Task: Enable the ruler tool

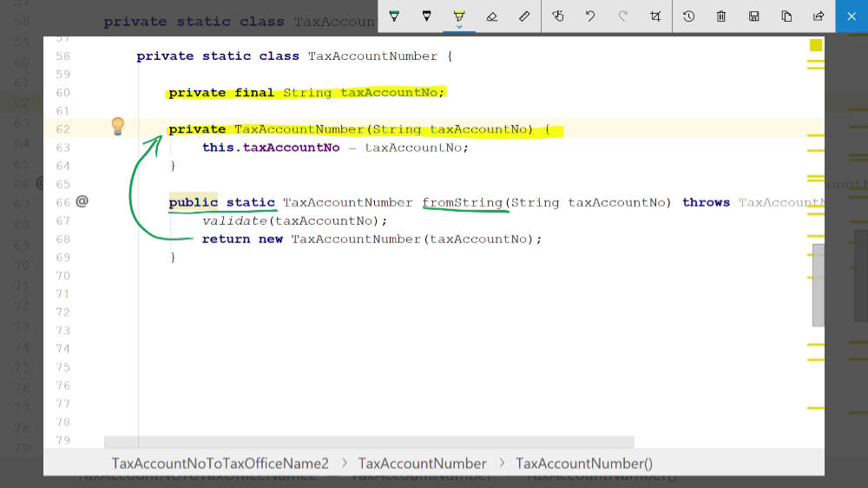Action: [524, 16]
